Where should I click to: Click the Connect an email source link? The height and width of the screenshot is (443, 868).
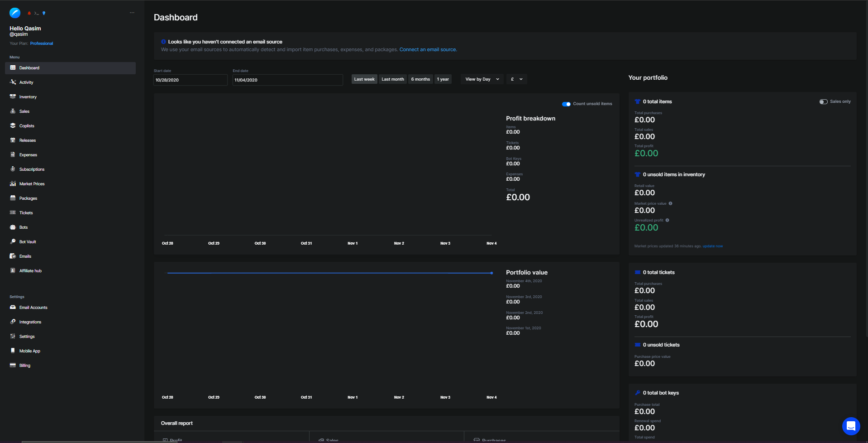(x=428, y=50)
